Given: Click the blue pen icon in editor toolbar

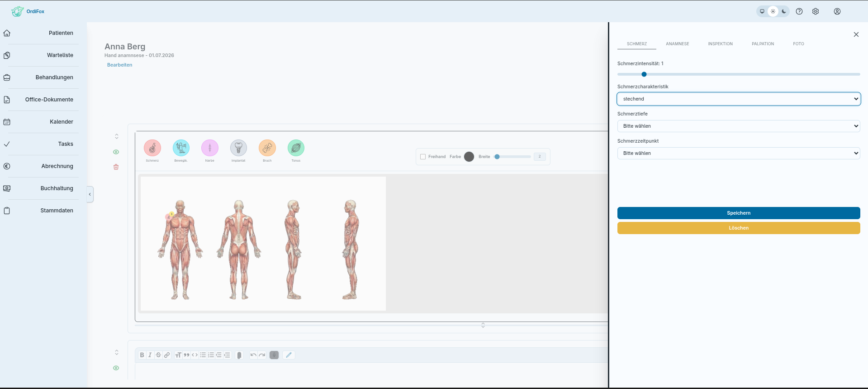Looking at the screenshot, I should pyautogui.click(x=289, y=355).
